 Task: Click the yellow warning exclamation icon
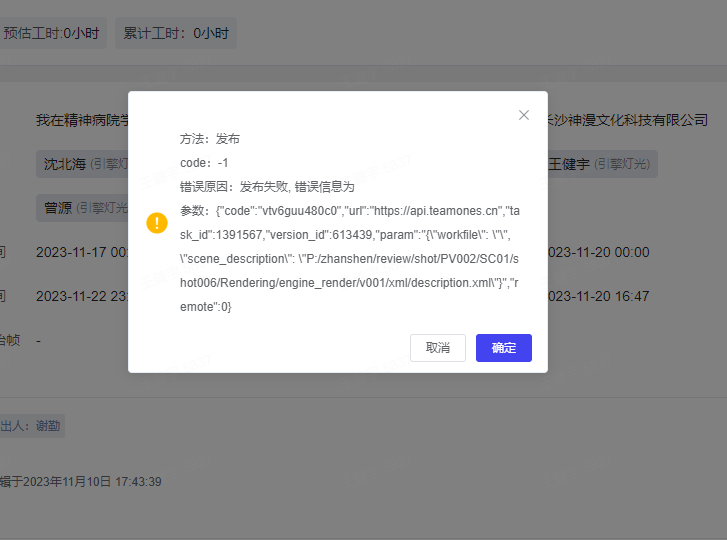tap(157, 223)
